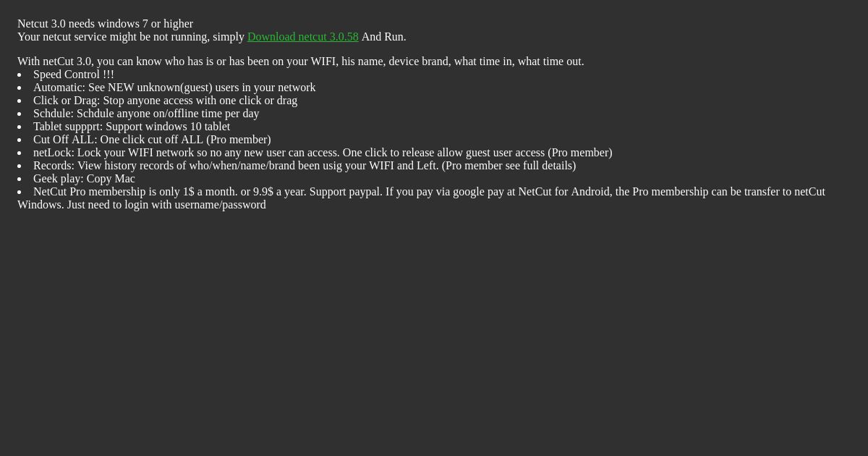Click 'Just need to login with username/password' text

click(166, 205)
